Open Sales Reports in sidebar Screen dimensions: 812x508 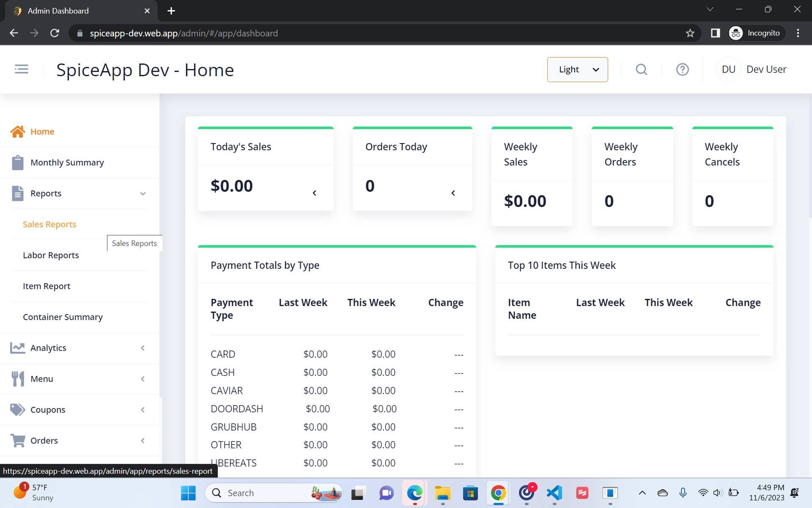(49, 224)
